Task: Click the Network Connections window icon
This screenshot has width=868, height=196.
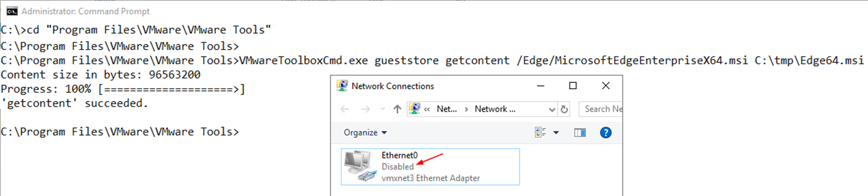Action: [342, 86]
